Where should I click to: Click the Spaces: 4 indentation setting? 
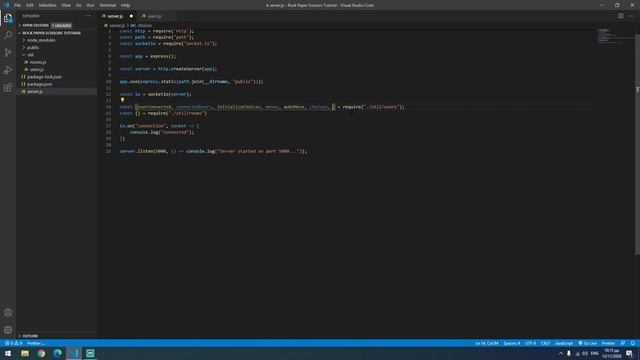point(511,343)
